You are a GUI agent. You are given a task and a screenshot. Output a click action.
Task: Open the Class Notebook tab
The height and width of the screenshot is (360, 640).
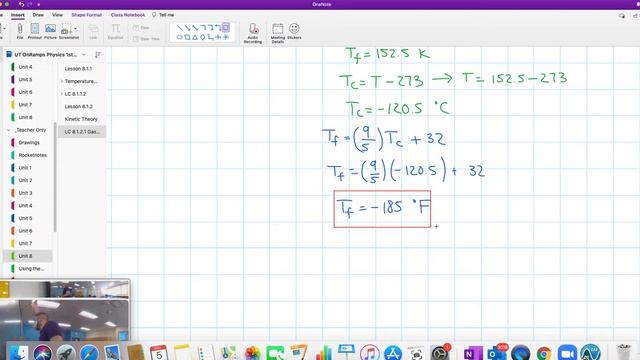coord(128,15)
